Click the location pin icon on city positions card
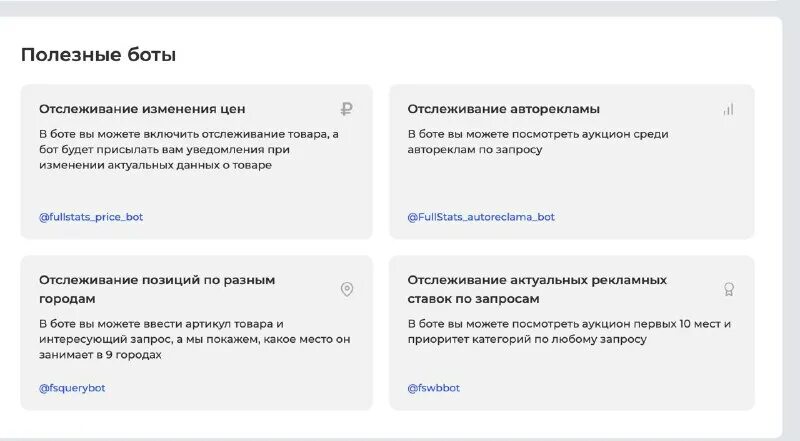 [347, 289]
